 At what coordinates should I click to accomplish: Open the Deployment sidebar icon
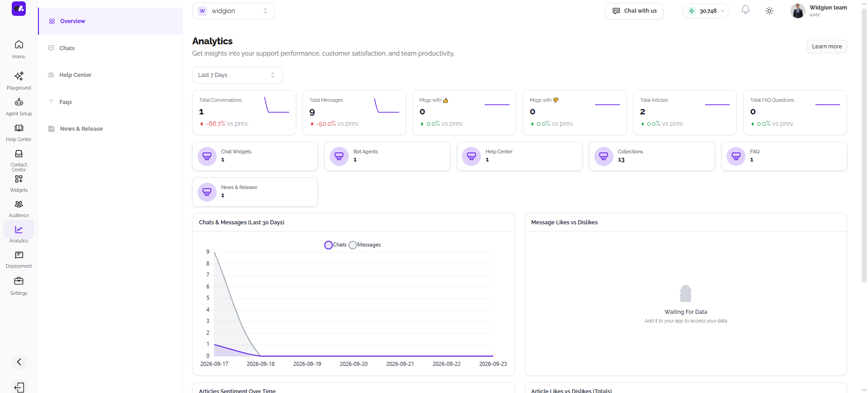point(19,255)
